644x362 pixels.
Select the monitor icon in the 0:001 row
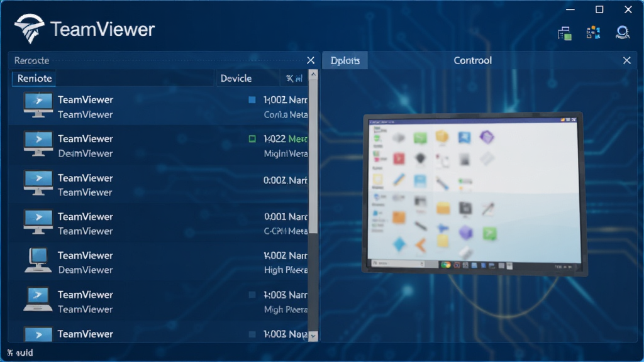[x=38, y=222]
